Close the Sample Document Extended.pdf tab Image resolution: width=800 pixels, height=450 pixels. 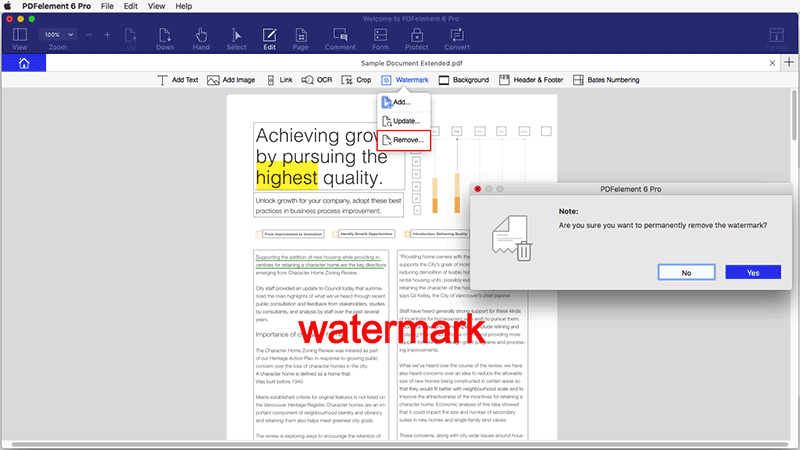(x=772, y=63)
